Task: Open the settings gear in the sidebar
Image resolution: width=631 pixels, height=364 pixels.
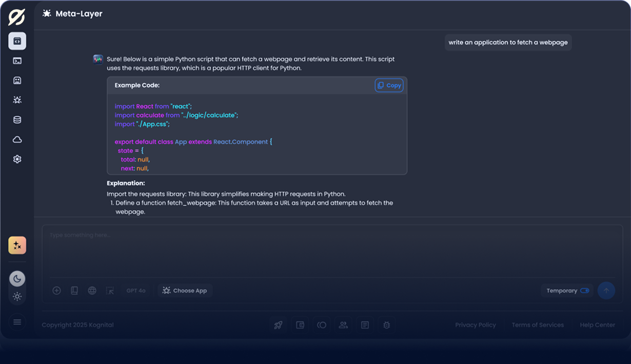Action: pos(17,159)
